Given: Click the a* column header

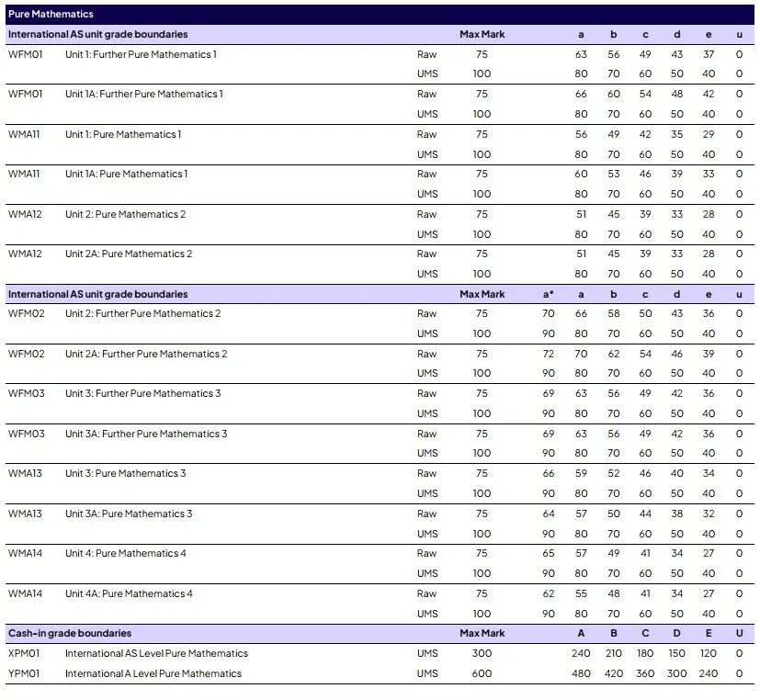Looking at the screenshot, I should [x=549, y=294].
